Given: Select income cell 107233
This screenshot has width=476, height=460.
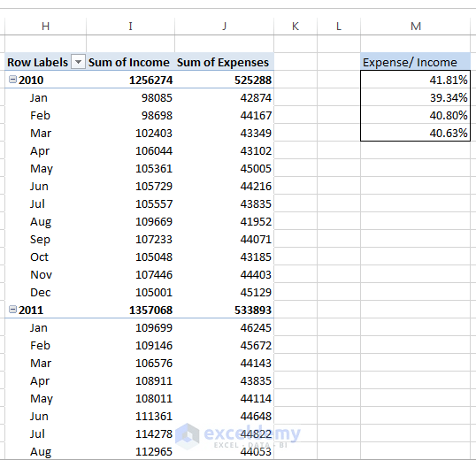Looking at the screenshot, I should [131, 239].
